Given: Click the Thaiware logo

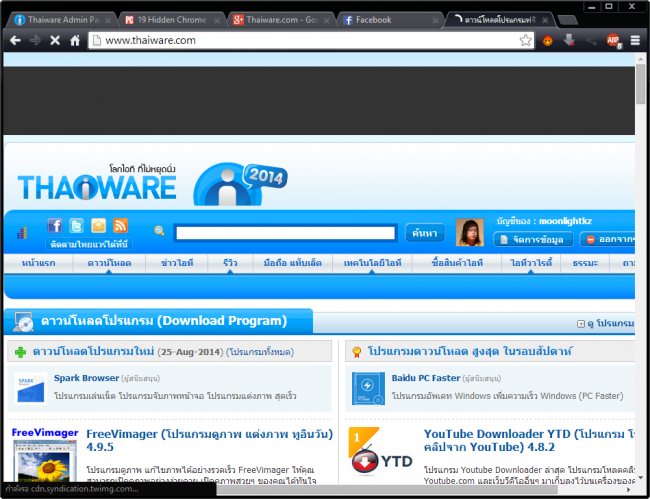Looking at the screenshot, I should pyautogui.click(x=97, y=182).
